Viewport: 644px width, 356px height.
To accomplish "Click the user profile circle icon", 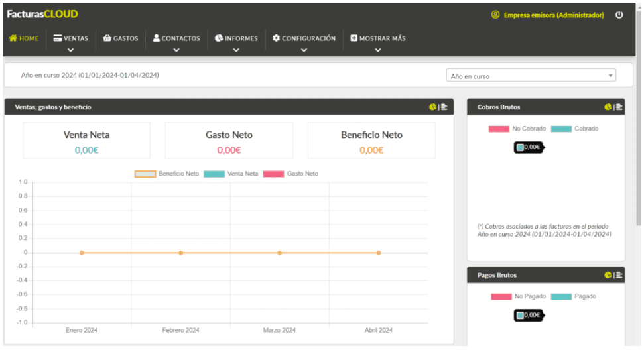I will coord(495,15).
